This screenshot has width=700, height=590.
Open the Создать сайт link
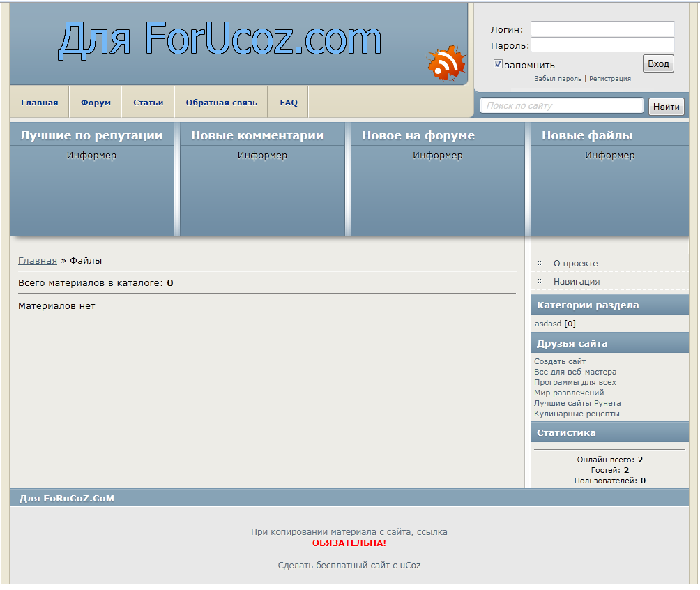coord(560,361)
